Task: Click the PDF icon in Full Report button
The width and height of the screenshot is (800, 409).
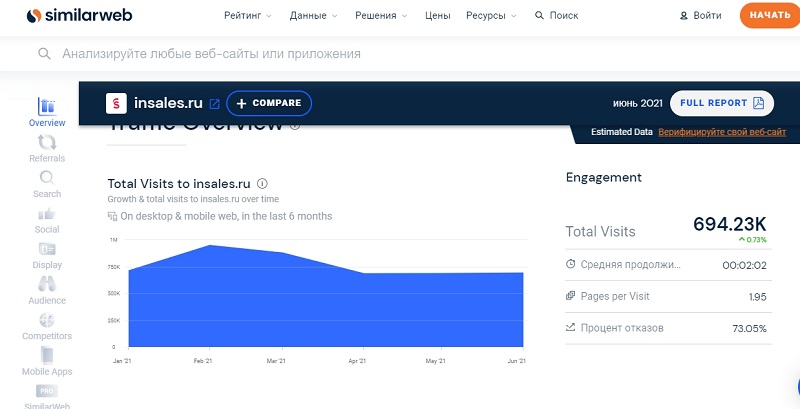Action: point(759,103)
